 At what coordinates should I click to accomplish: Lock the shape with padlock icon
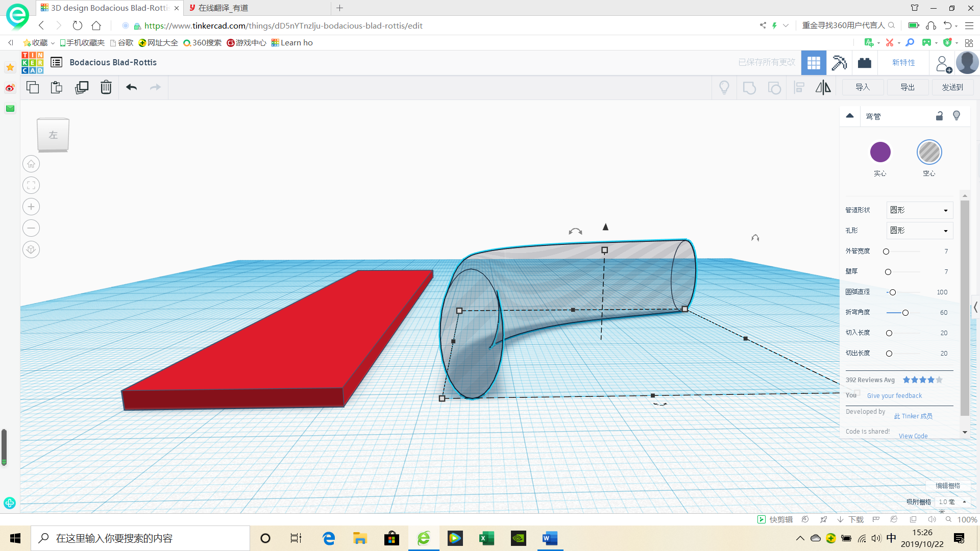pos(939,116)
